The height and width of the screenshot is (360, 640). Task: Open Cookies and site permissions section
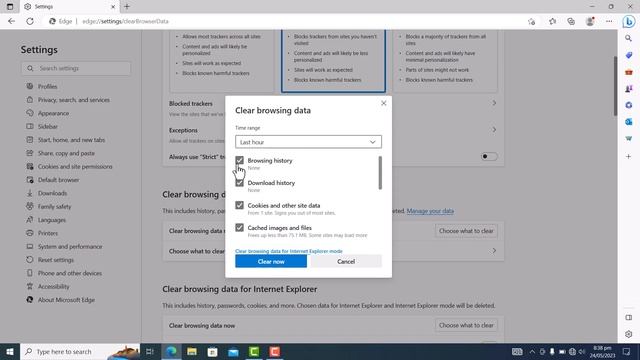click(x=75, y=167)
